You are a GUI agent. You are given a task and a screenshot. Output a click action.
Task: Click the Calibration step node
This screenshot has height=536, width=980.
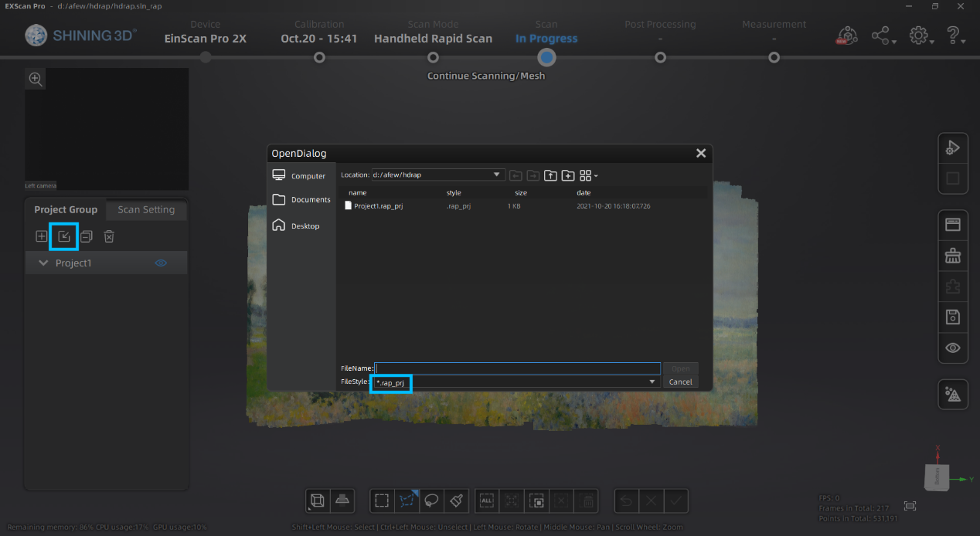(319, 57)
